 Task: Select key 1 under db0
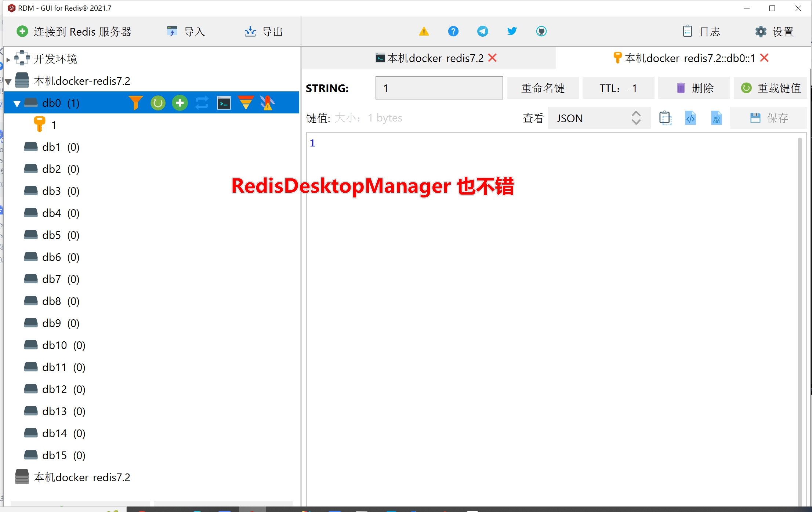54,124
